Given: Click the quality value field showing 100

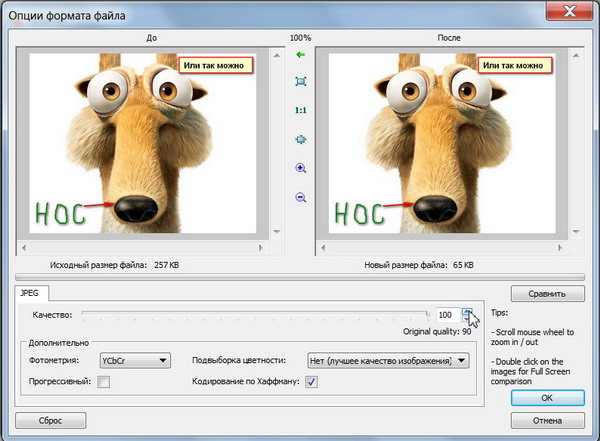Looking at the screenshot, I should (448, 315).
